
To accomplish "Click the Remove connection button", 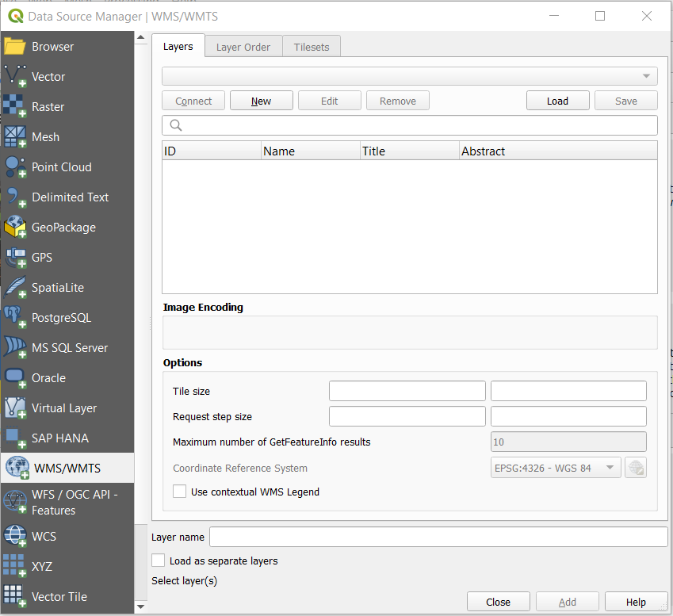I will (x=398, y=101).
